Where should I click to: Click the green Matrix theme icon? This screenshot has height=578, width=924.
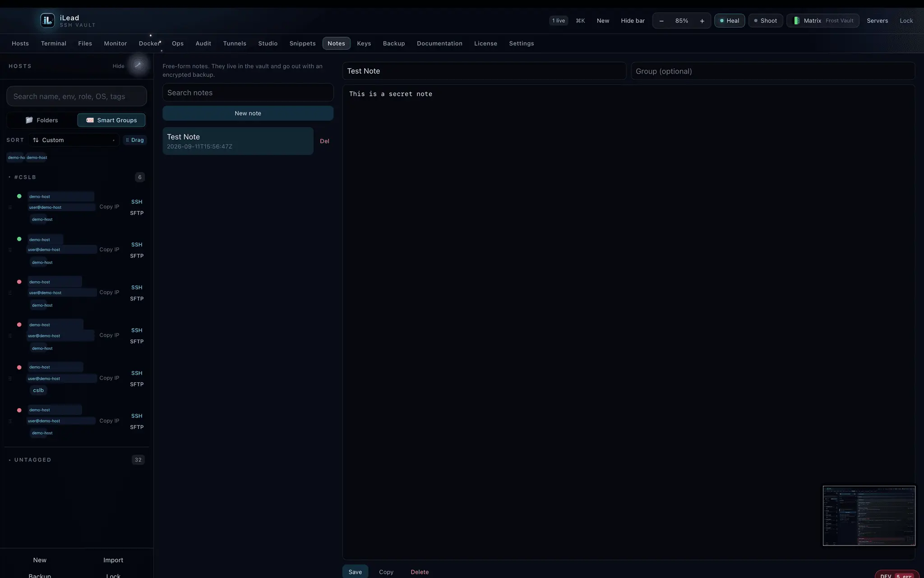(797, 21)
